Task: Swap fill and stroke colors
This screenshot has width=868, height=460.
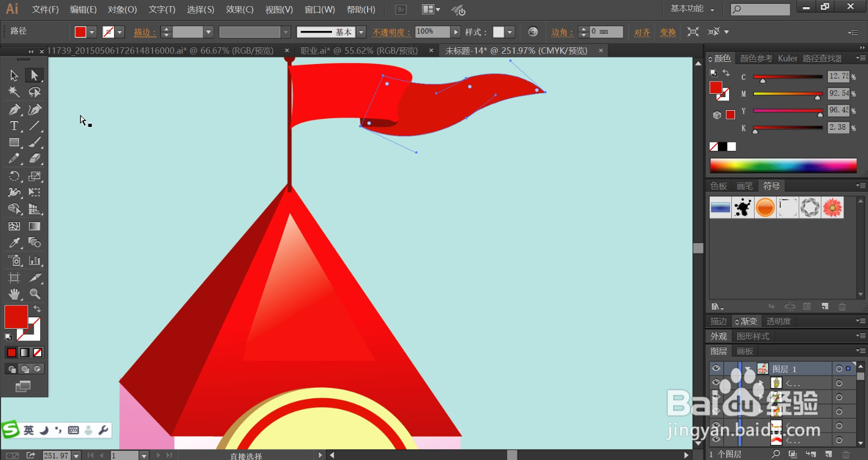Action: tap(37, 309)
